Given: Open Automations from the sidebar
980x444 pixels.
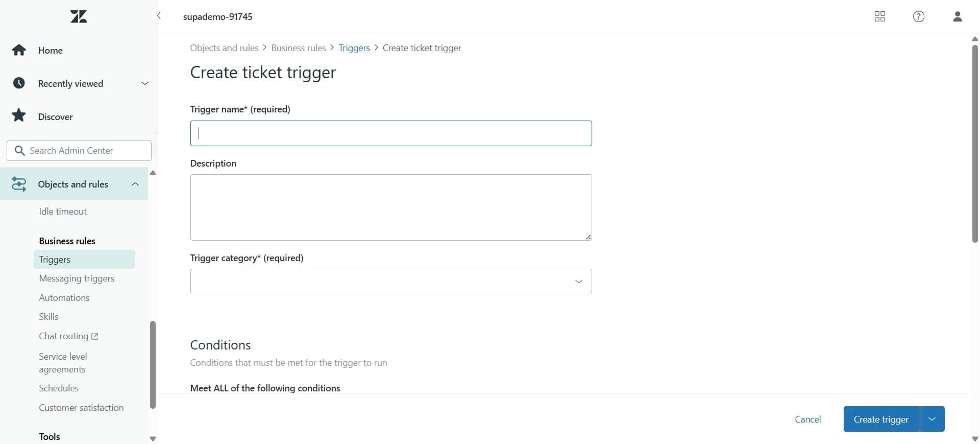Looking at the screenshot, I should (x=64, y=298).
